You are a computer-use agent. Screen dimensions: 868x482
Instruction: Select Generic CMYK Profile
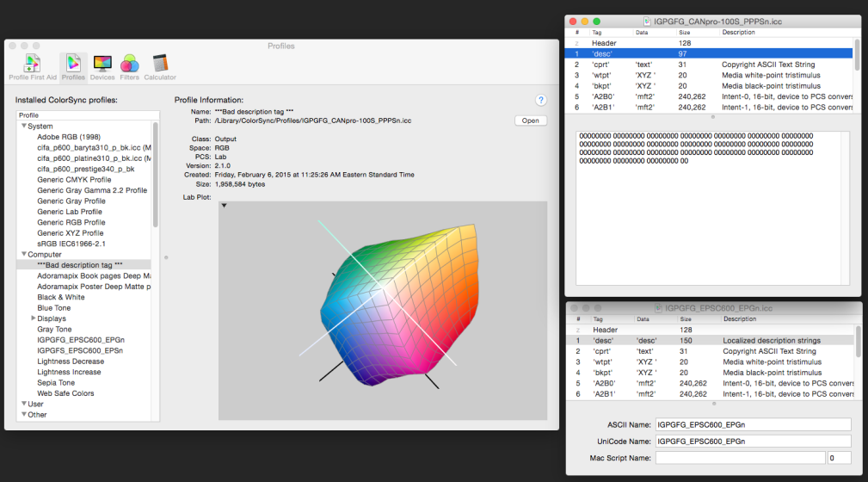coord(74,180)
